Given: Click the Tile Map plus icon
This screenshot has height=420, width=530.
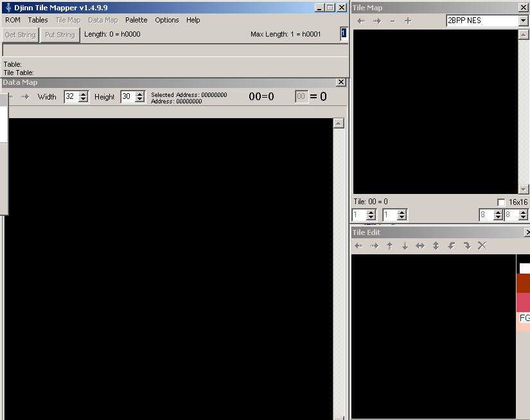Looking at the screenshot, I should click(408, 21).
